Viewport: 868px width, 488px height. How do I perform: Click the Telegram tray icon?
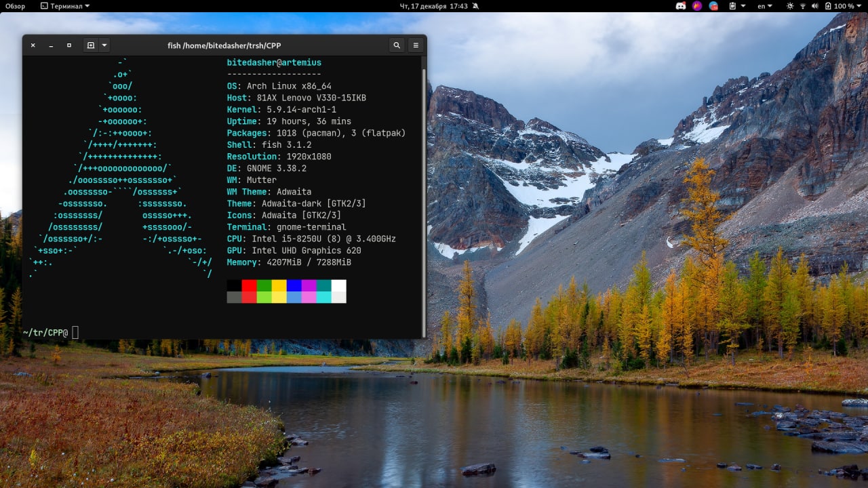point(713,6)
